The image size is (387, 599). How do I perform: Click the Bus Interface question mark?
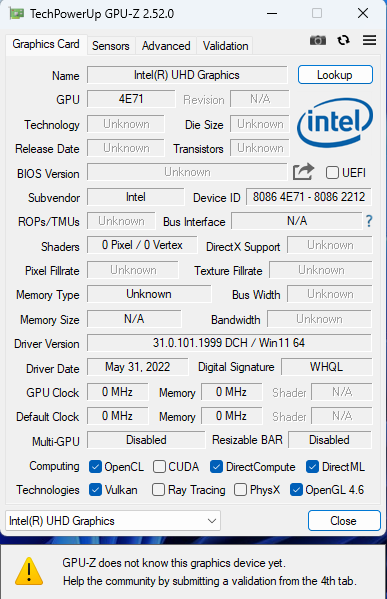coord(369,221)
